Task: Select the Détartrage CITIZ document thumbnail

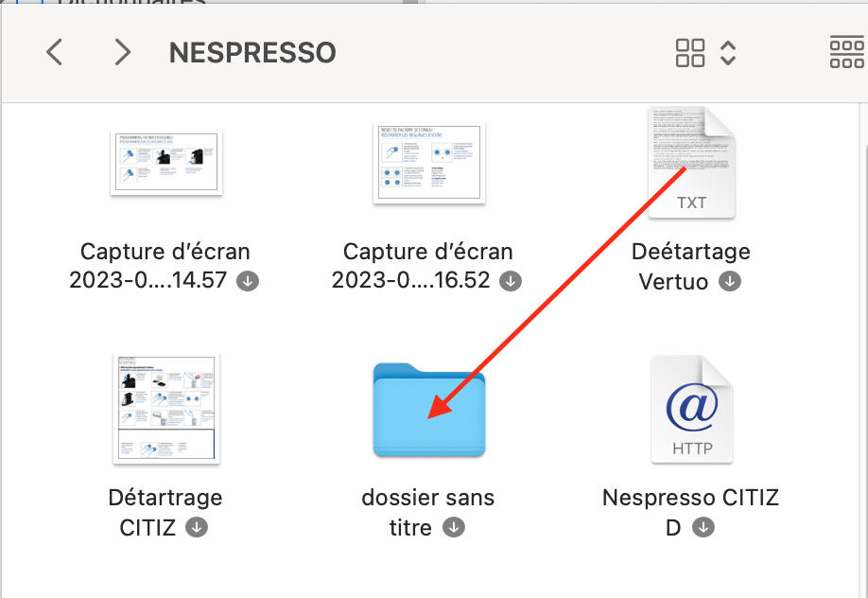Action: [165, 410]
